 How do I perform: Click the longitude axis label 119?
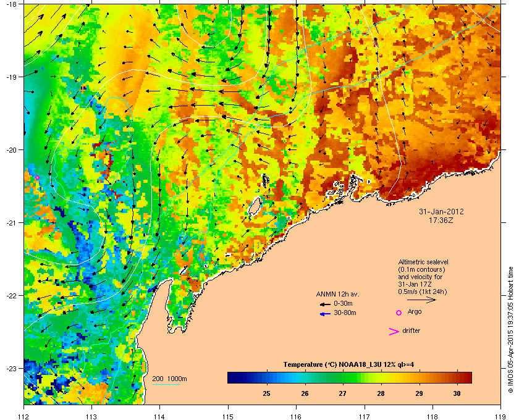point(501,416)
